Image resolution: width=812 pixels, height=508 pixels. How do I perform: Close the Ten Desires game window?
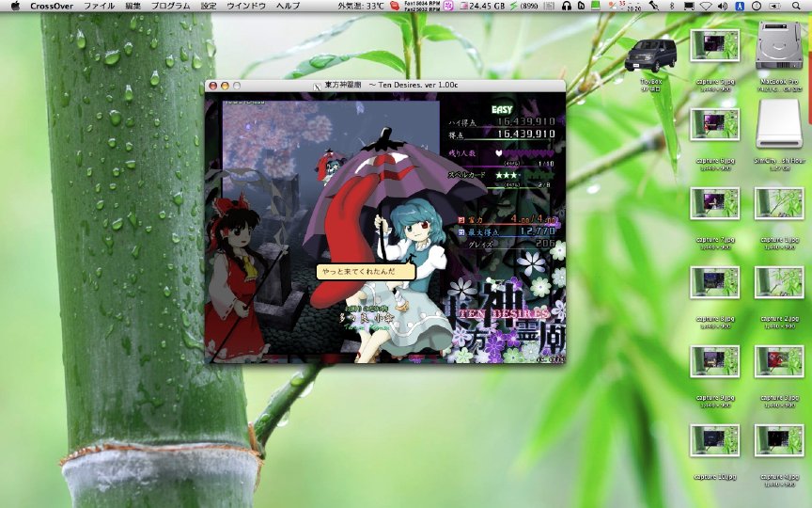tap(212, 86)
